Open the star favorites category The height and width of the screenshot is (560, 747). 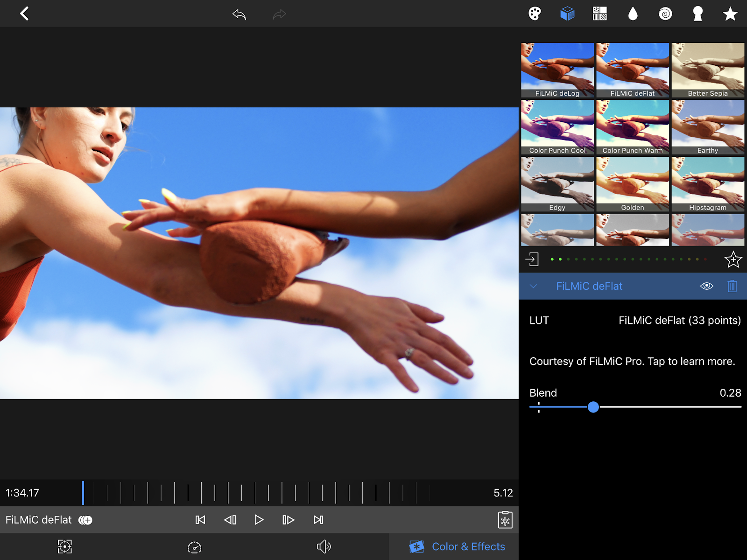click(x=730, y=14)
